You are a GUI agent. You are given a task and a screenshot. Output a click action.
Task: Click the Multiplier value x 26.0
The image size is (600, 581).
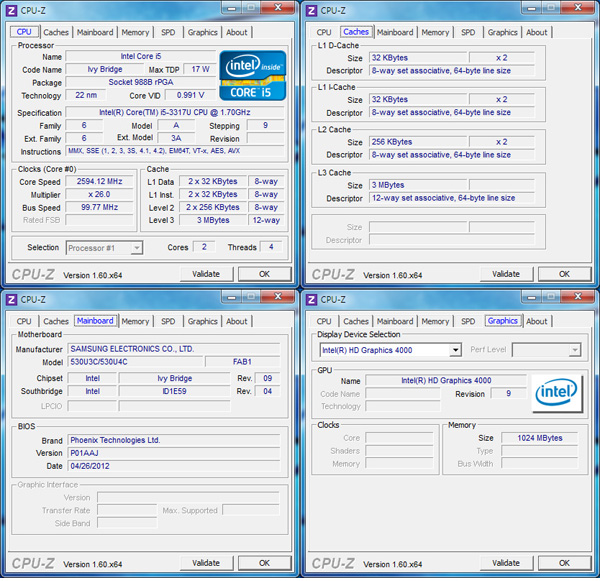coord(99,194)
